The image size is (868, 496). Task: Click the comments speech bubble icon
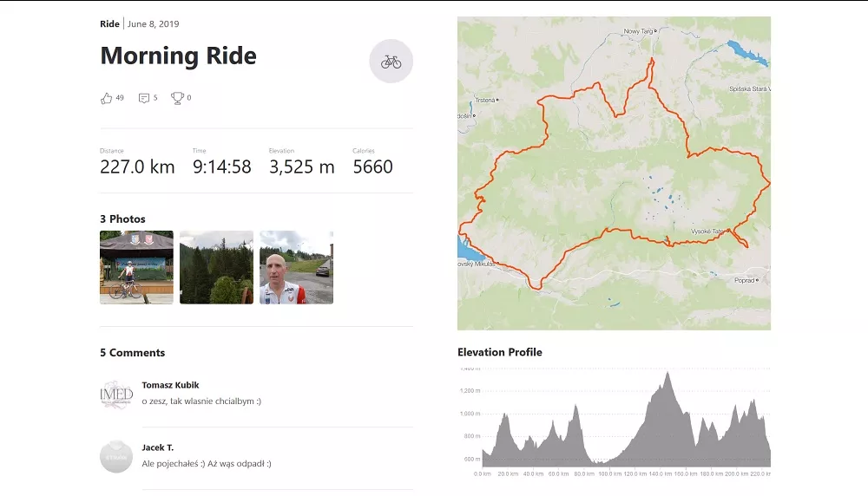[x=144, y=98]
